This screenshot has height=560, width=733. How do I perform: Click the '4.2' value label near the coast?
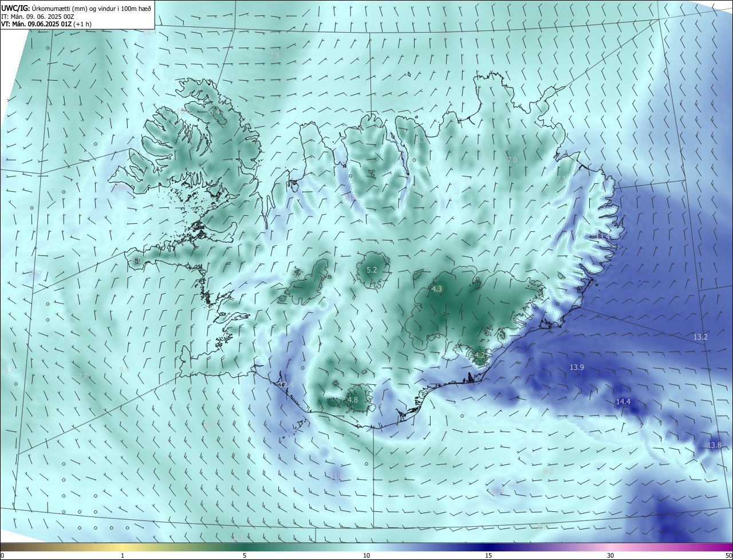[480, 356]
